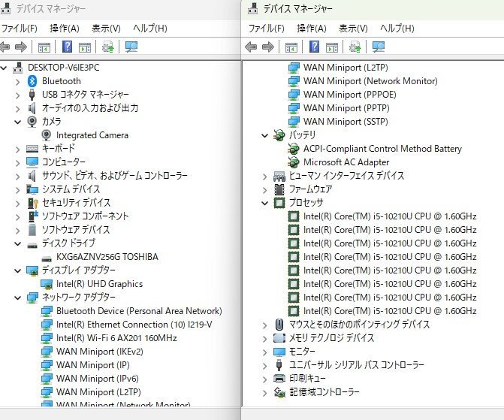The image size is (504, 420).
Task: Select the first Intel Core i5-10210U processor entry
Action: (390, 216)
